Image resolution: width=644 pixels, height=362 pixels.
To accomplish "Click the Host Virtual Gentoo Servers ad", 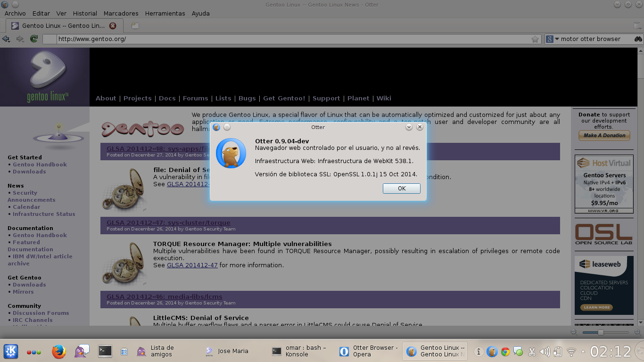I will coord(604,184).
